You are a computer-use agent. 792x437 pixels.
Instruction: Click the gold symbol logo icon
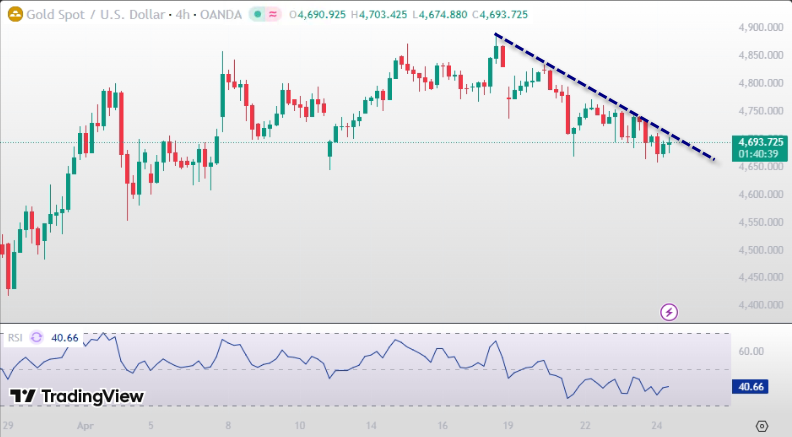15,15
